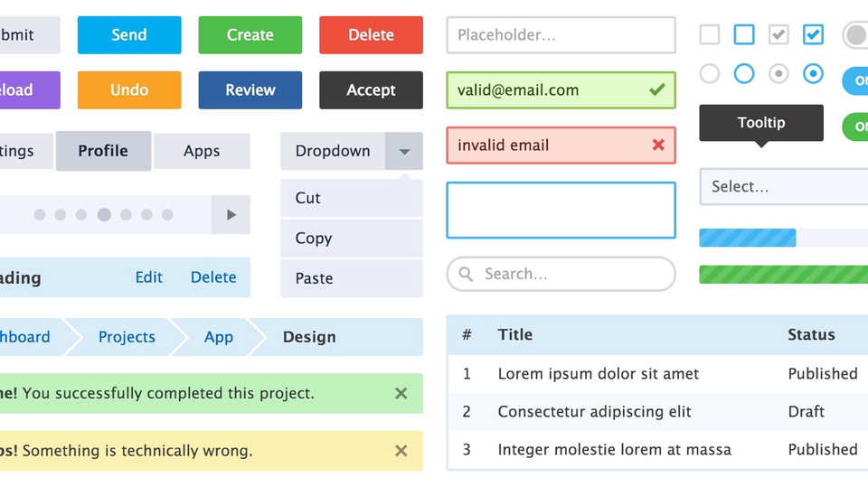
Task: Tick the unchecked blue-outlined checkbox
Action: [x=744, y=34]
